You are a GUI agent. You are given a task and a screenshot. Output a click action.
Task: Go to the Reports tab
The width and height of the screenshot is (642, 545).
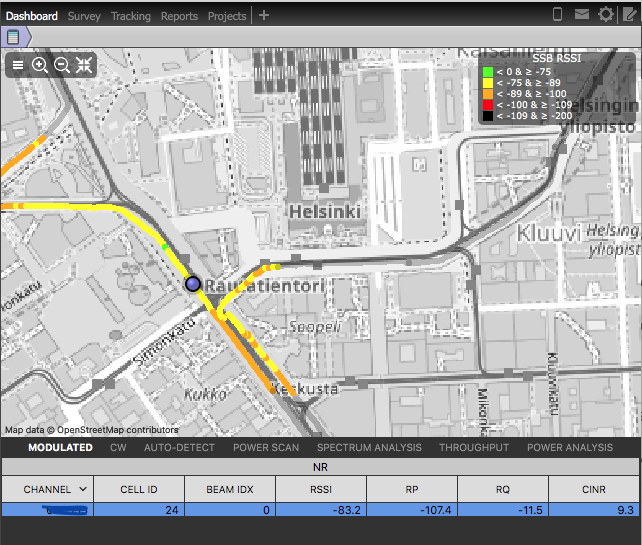click(179, 16)
